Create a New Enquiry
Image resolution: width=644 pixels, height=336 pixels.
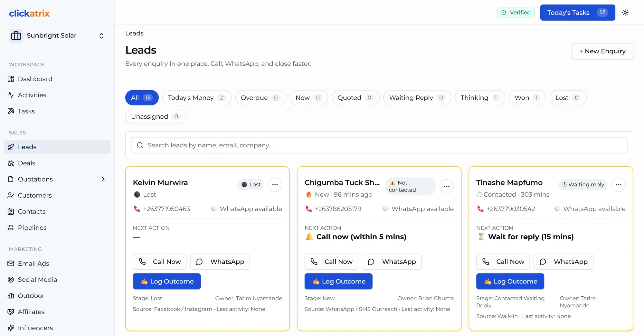602,51
